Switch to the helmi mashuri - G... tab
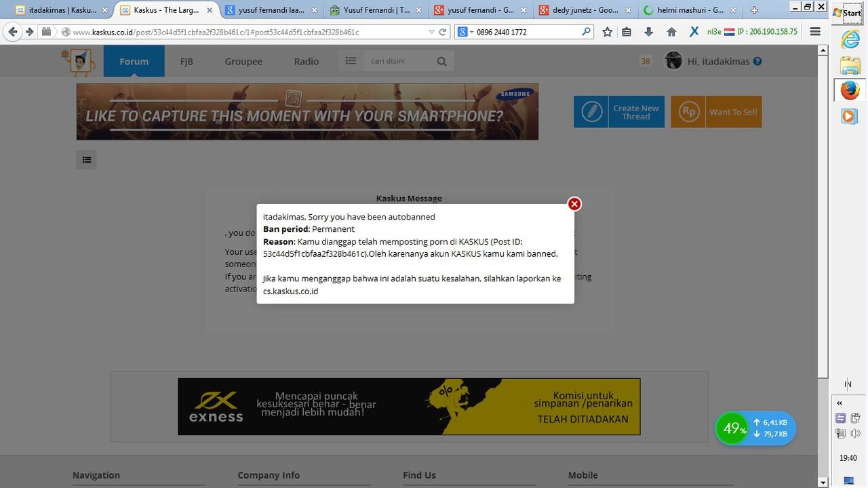868x488 pixels. 689,10
